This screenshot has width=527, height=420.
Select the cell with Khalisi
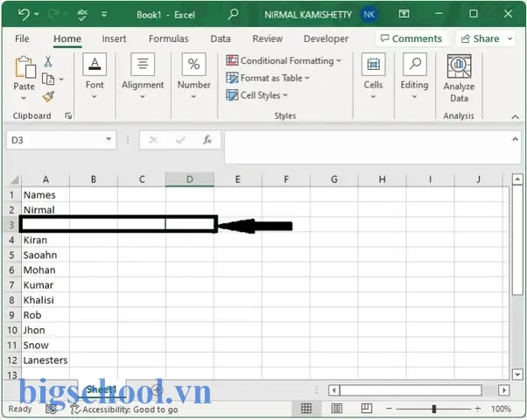[46, 300]
